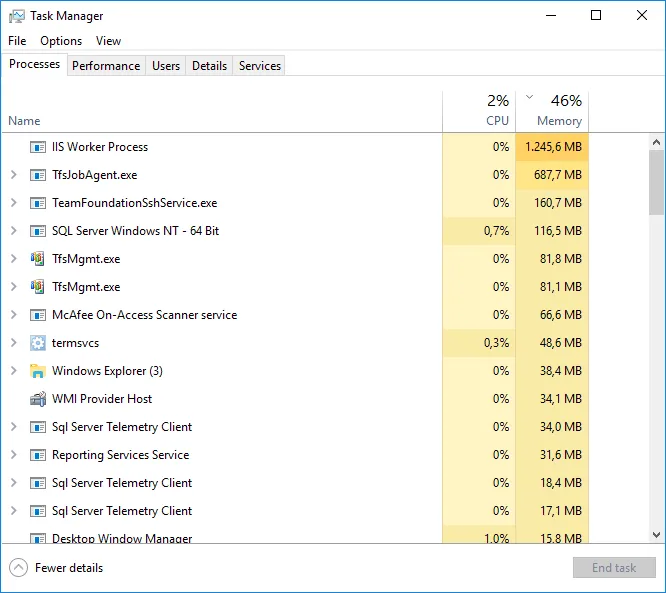Click the 160,7 MB memory value

point(558,203)
